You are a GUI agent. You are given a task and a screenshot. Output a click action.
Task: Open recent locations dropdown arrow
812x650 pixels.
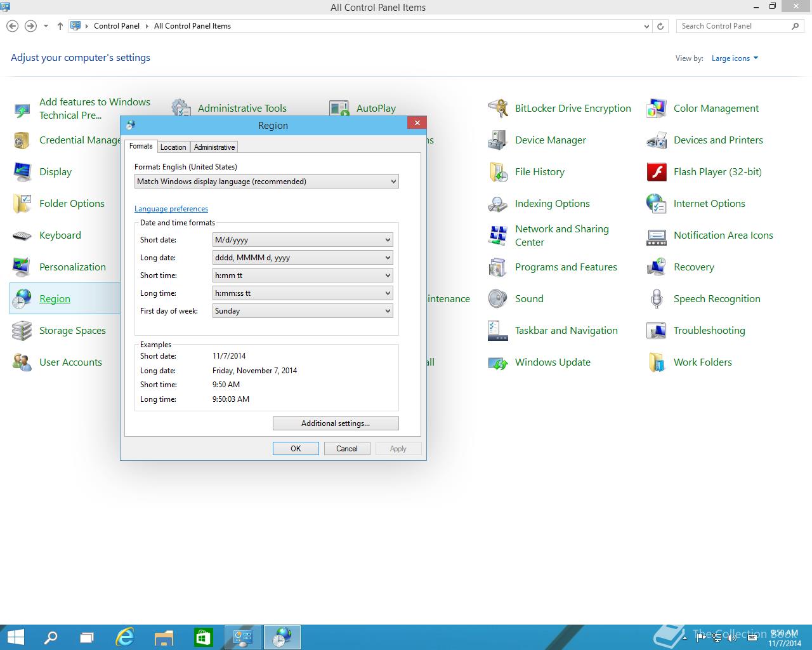(46, 26)
